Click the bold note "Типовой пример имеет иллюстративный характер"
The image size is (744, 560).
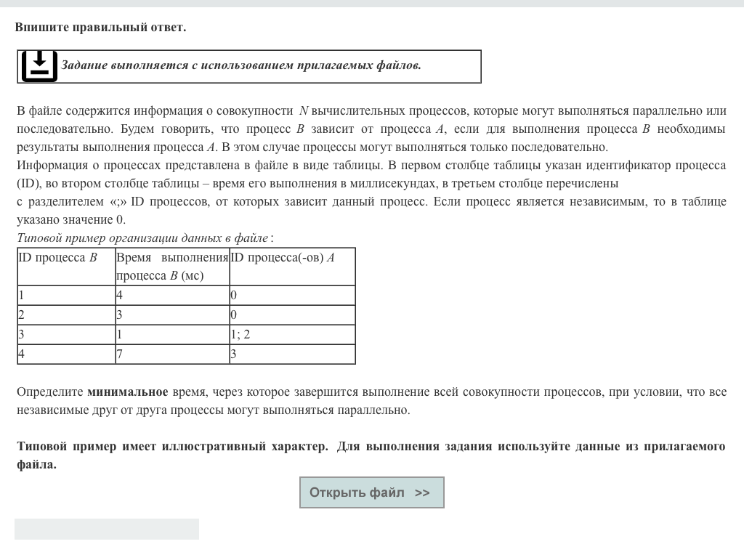pos(172,446)
